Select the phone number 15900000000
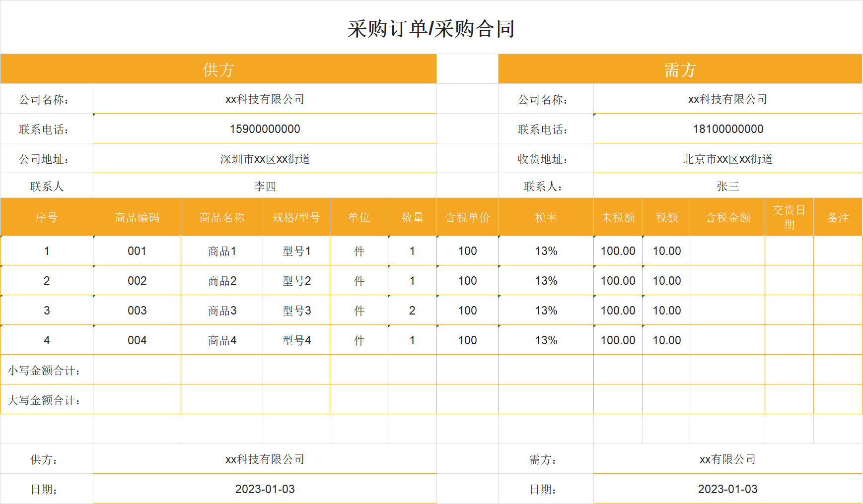Viewport: 863px width, 504px height. [265, 129]
